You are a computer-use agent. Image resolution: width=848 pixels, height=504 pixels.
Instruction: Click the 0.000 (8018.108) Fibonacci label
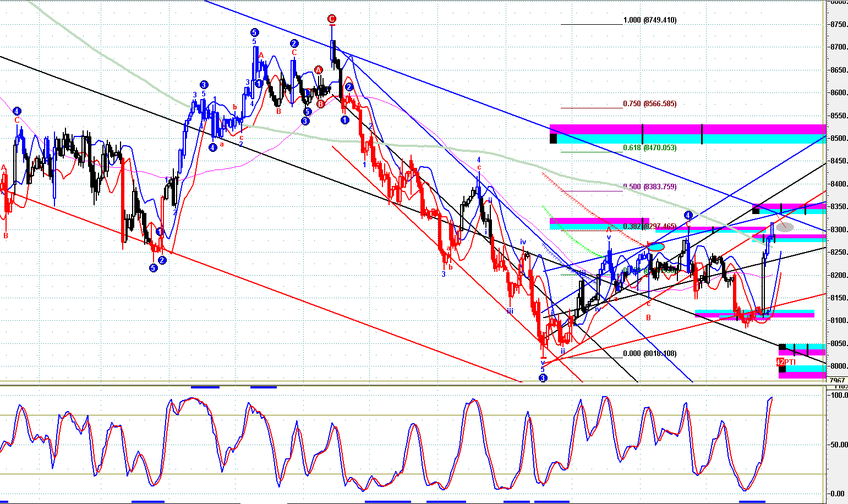650,354
